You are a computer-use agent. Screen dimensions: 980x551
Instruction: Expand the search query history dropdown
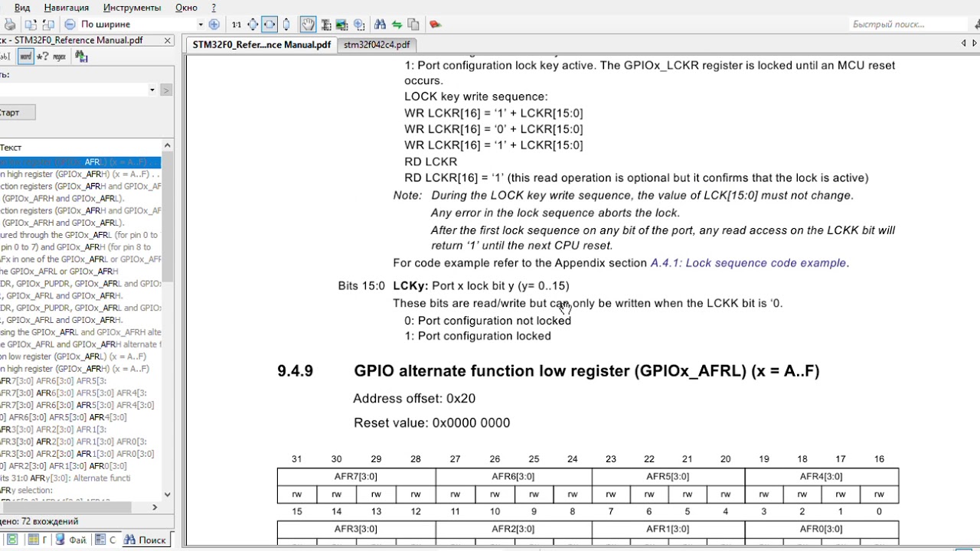[x=152, y=90]
